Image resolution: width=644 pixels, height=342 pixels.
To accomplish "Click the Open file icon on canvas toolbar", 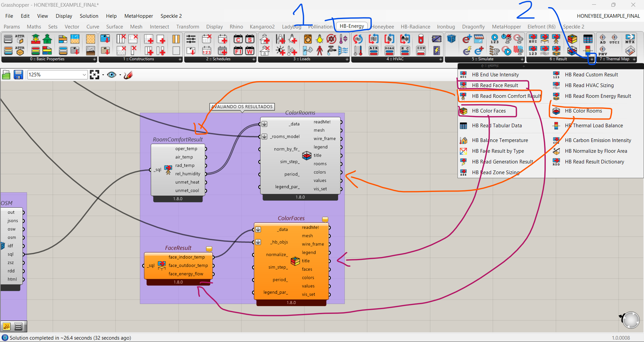I will [6, 75].
